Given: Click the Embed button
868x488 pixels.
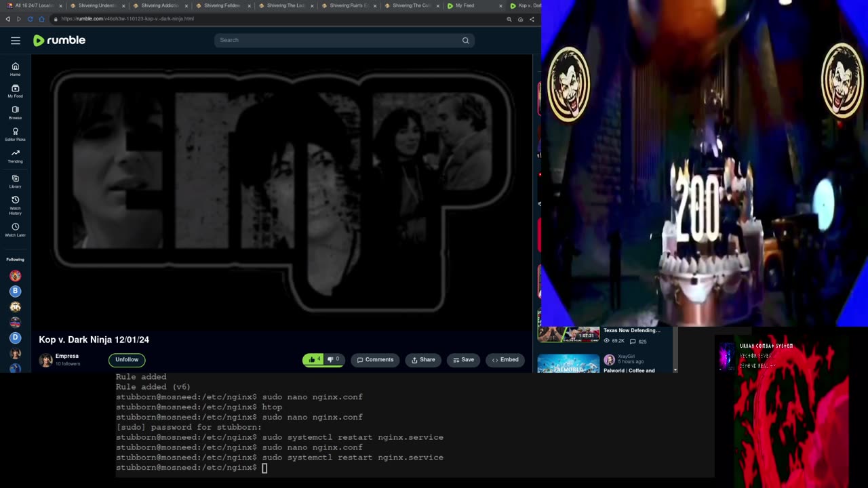Looking at the screenshot, I should 505,360.
